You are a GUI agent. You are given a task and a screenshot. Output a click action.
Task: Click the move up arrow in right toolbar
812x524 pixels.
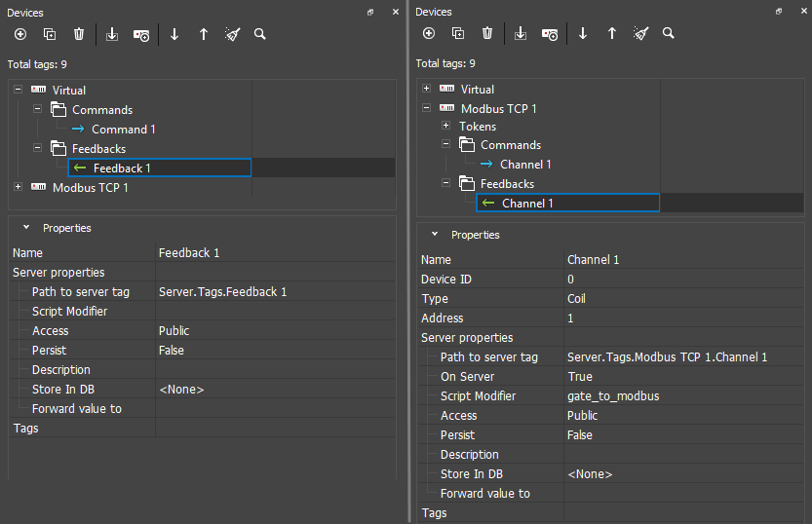tap(612, 33)
